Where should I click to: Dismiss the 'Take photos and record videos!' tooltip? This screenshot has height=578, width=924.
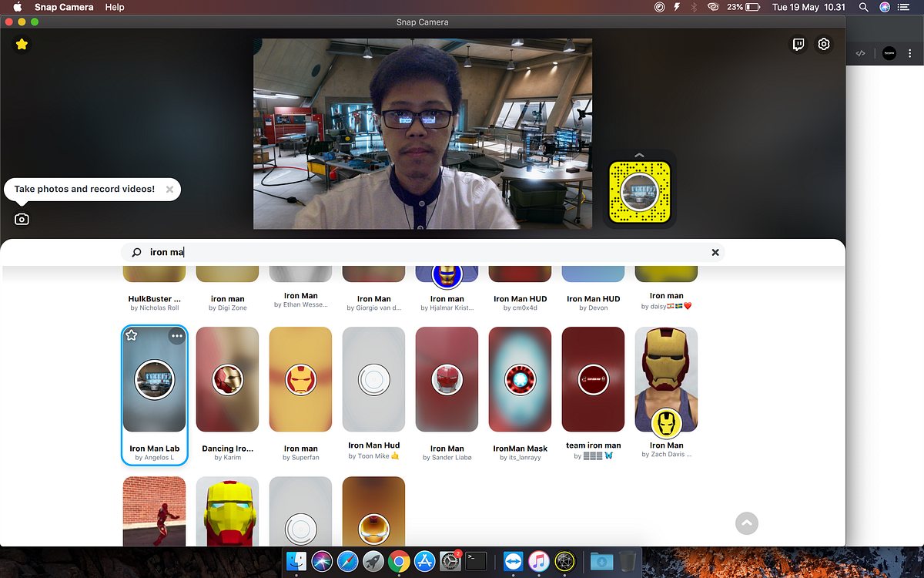click(x=169, y=189)
